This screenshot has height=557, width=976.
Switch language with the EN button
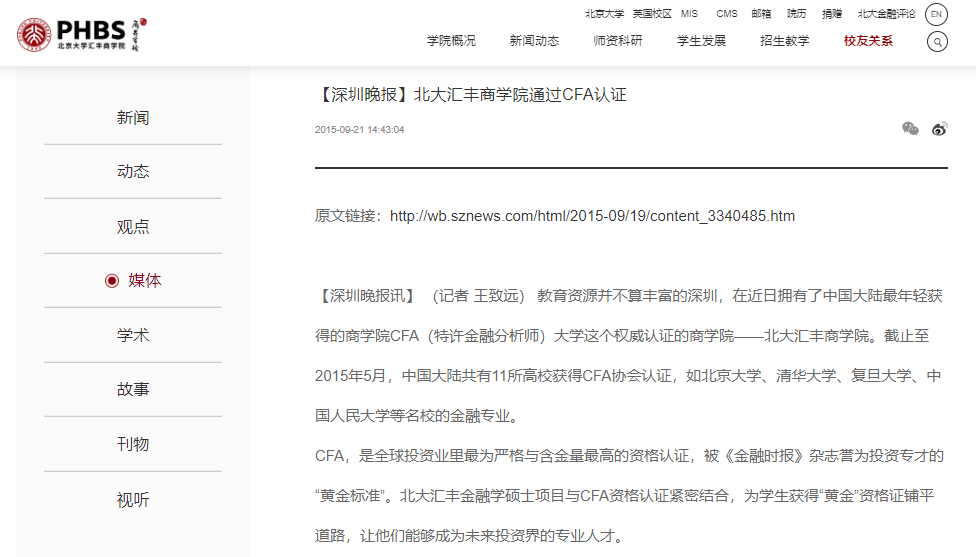[936, 14]
